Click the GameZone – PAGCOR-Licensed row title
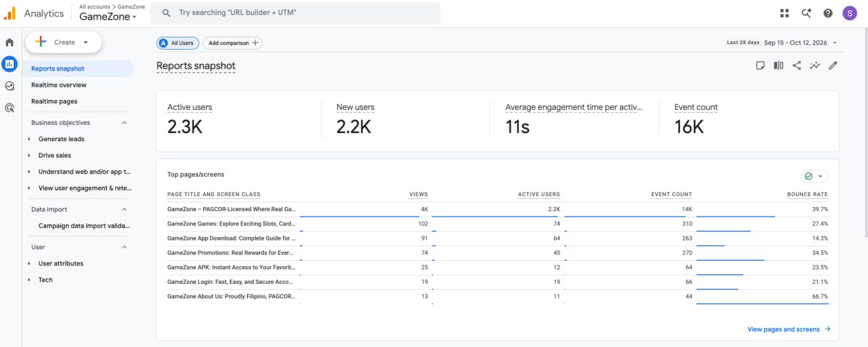This screenshot has height=347, width=868. [231, 209]
